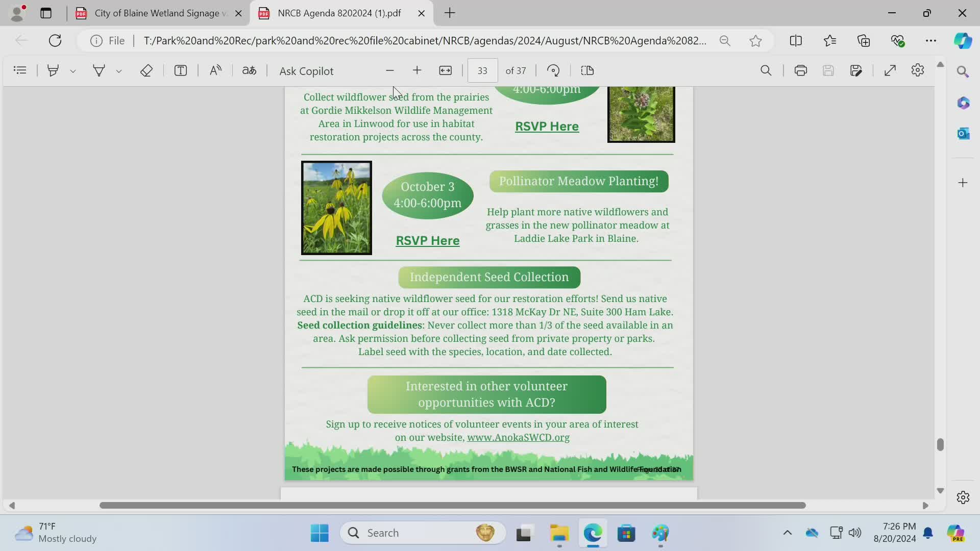
Task: Open the PDF table of contents icon
Action: [x=20, y=70]
